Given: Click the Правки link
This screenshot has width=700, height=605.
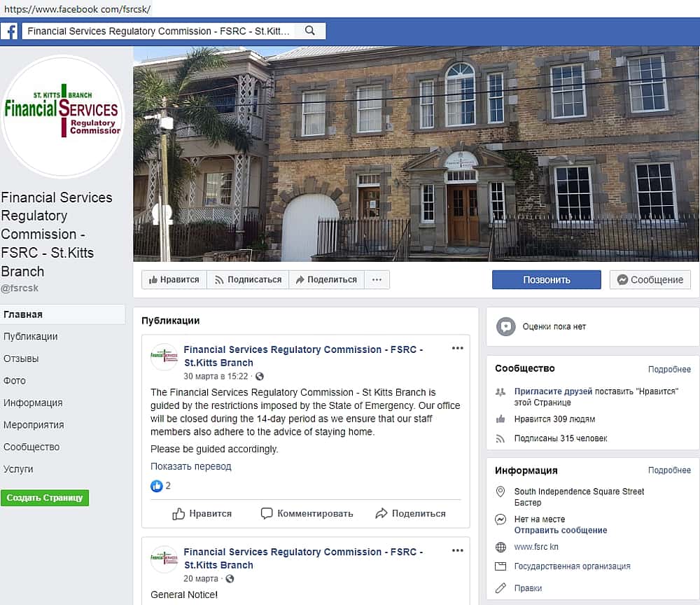Looking at the screenshot, I should pos(528,588).
